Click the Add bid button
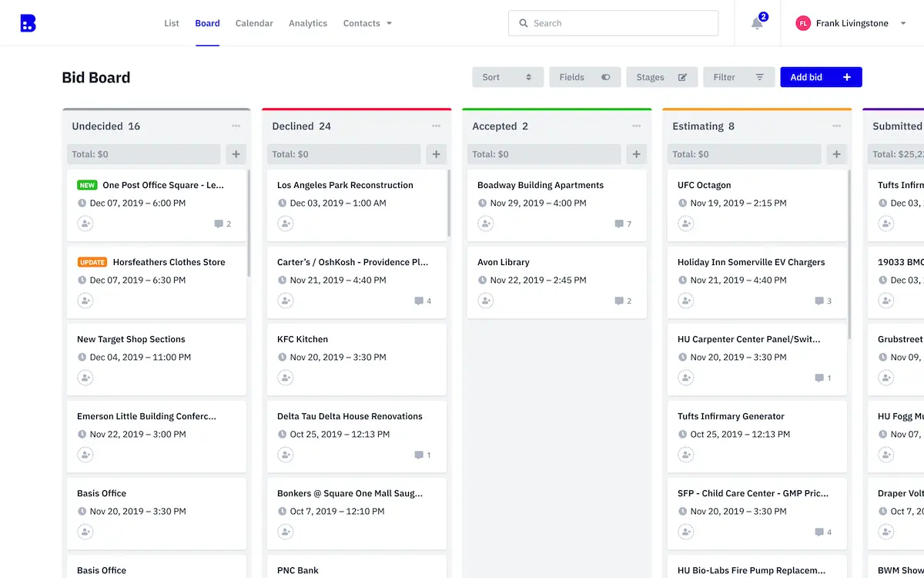Screen dimensions: 924x578 click(x=821, y=77)
